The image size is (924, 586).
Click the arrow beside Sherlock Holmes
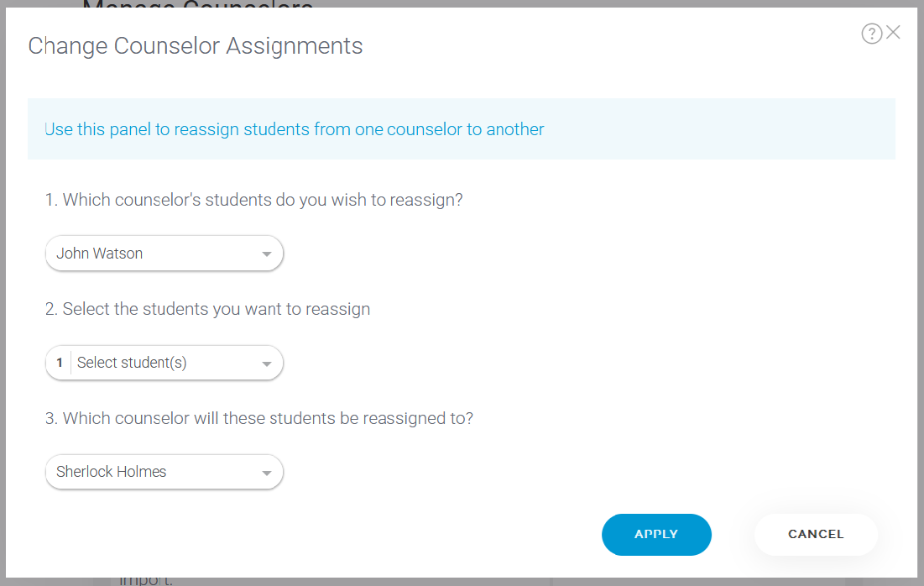click(x=266, y=473)
